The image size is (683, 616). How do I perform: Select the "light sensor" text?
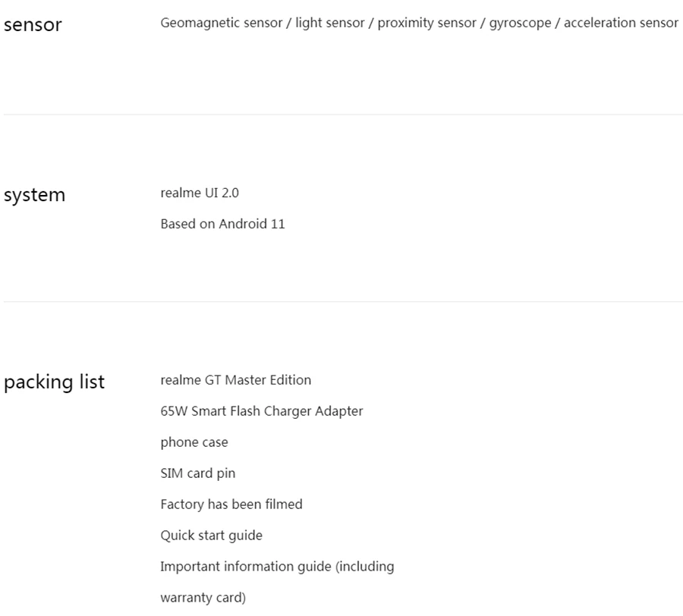[x=331, y=23]
